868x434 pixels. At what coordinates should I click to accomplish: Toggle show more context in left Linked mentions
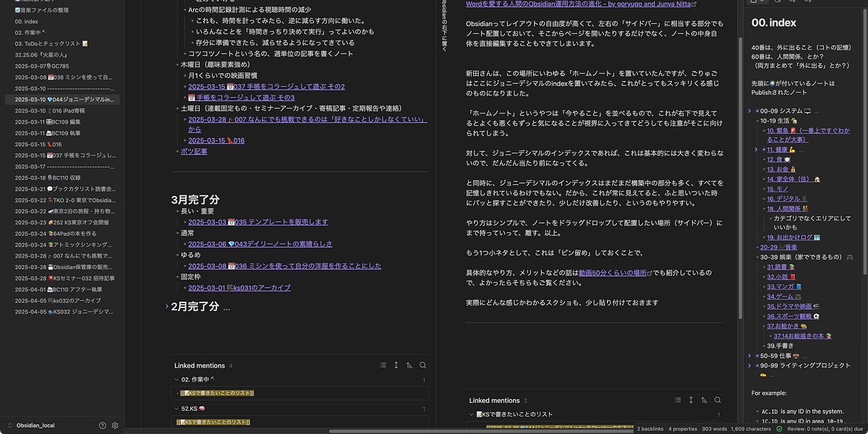(x=396, y=365)
